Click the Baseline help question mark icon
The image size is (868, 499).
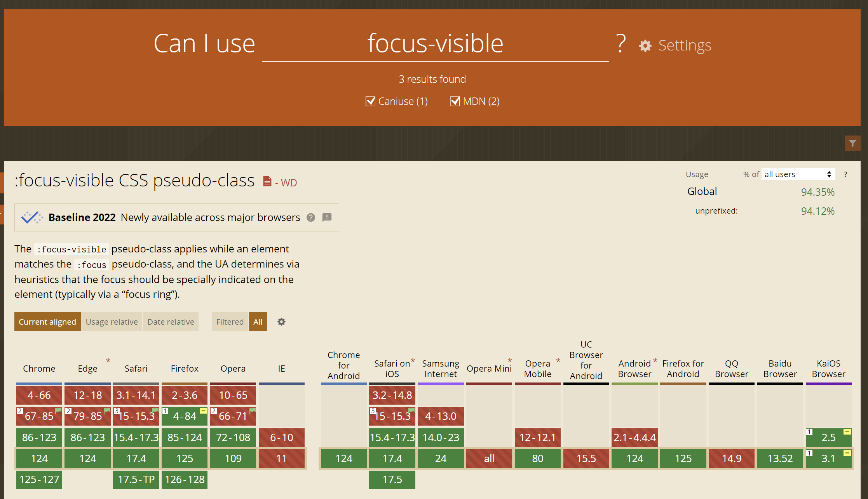(x=311, y=217)
